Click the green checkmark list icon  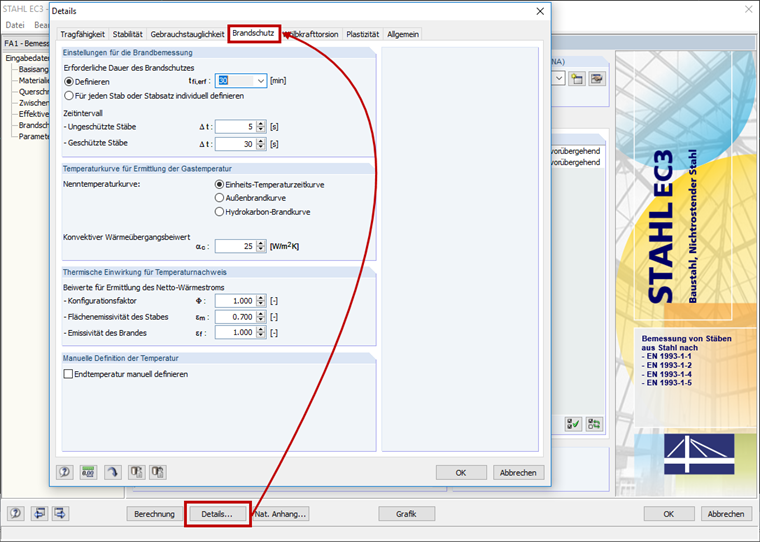point(573,425)
